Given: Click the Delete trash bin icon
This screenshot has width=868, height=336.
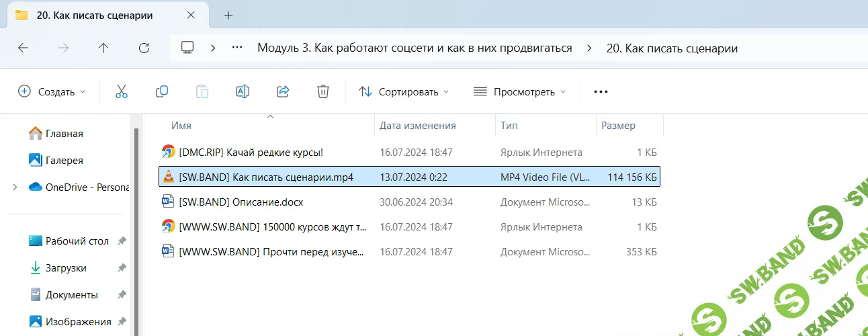Looking at the screenshot, I should click(x=323, y=91).
